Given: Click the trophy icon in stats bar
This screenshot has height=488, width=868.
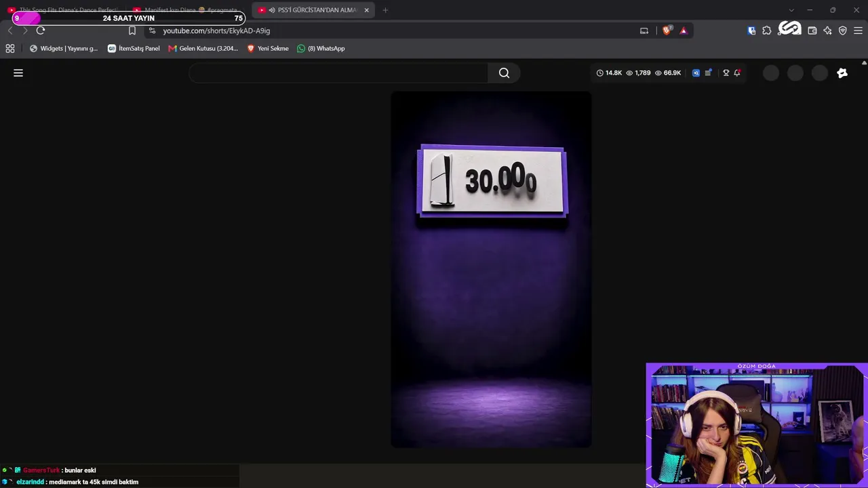Looking at the screenshot, I should [726, 73].
